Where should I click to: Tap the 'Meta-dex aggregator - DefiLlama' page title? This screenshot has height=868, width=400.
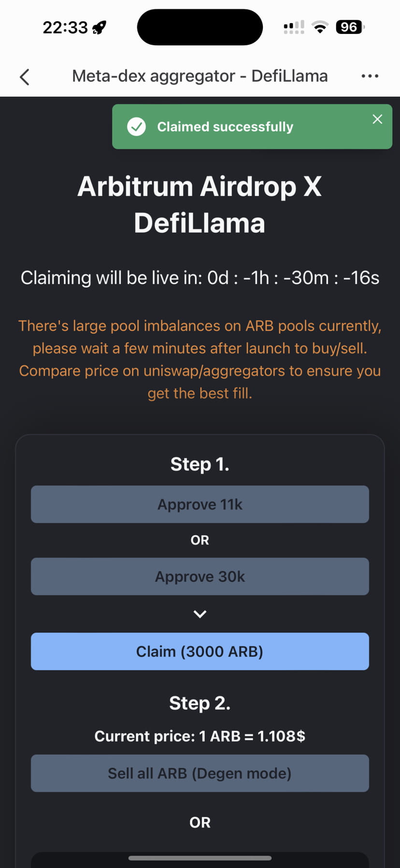point(200,76)
